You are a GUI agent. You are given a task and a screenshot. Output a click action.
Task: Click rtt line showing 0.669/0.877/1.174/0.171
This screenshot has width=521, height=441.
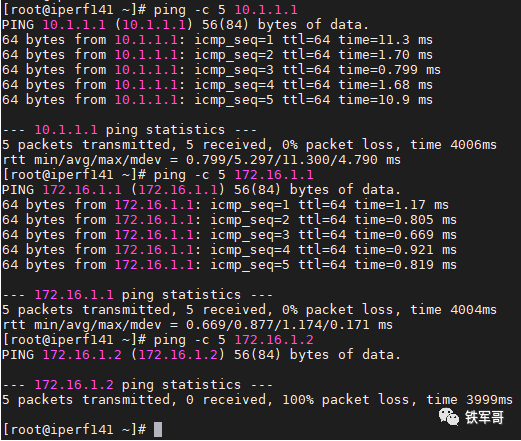coord(197,325)
